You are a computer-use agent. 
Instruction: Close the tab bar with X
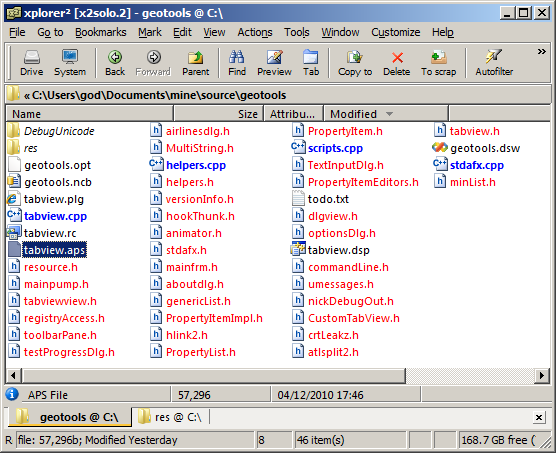[539, 418]
